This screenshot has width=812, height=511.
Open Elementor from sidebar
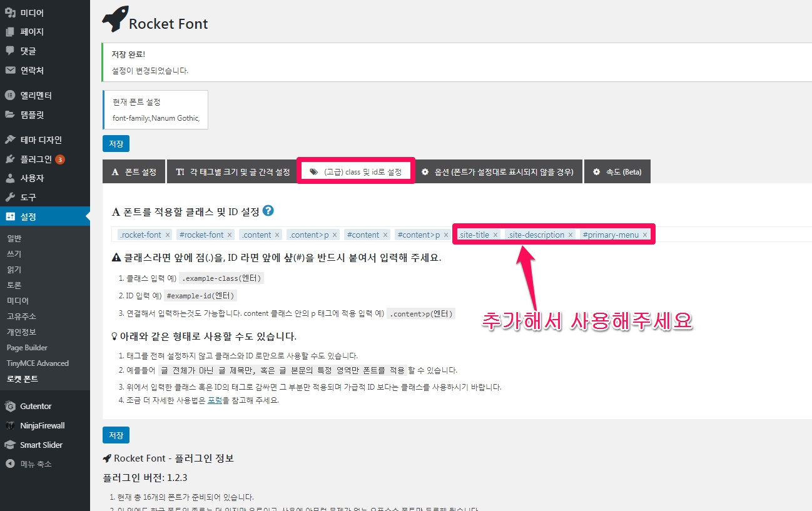(x=36, y=96)
